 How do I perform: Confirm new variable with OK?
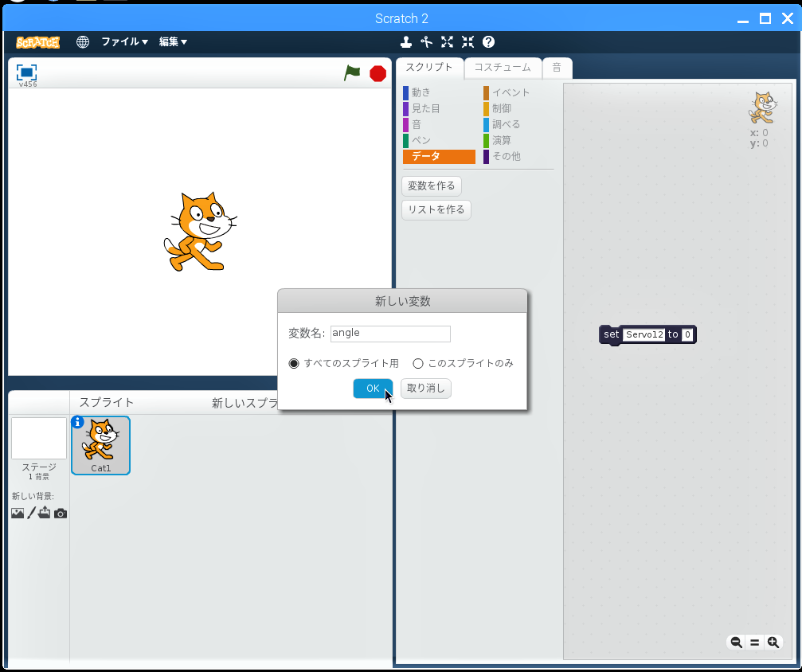[373, 389]
